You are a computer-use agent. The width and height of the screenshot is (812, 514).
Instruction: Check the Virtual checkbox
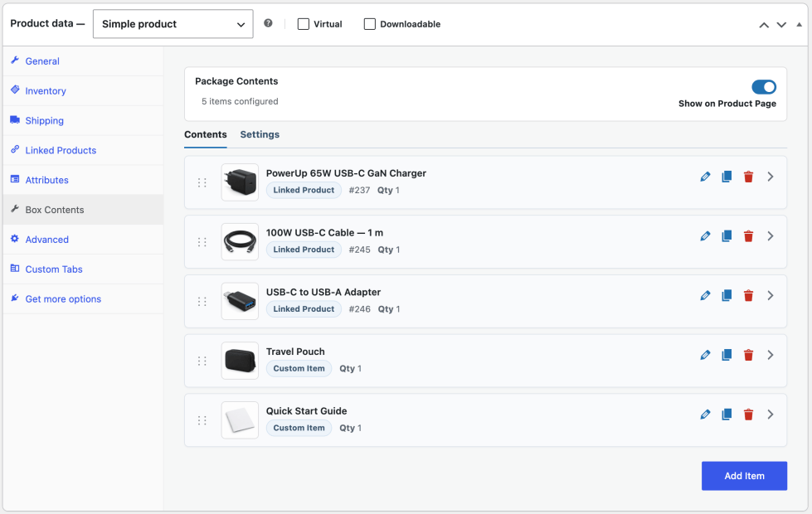point(304,24)
